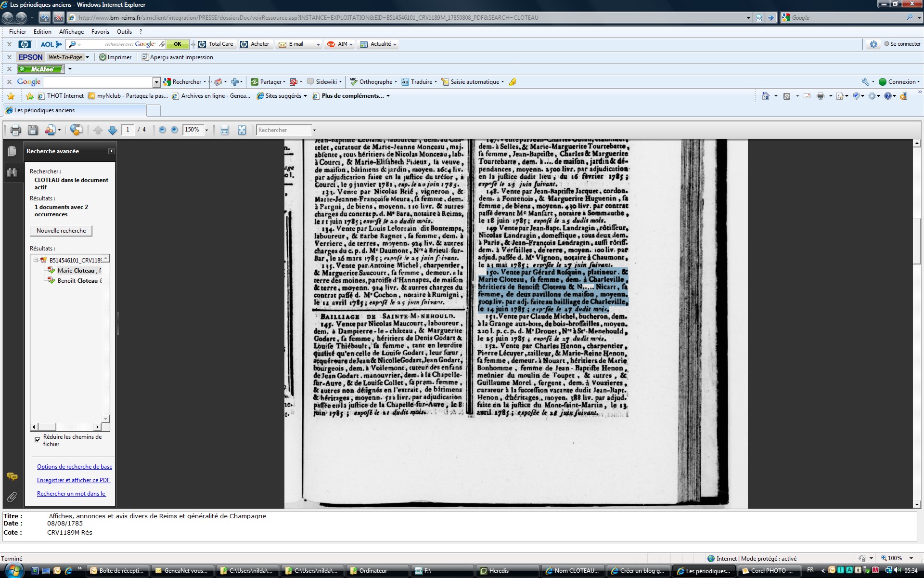Select the 'Benoilt Cloteau' search result
Viewport: 924px width, 578px height.
(x=78, y=281)
